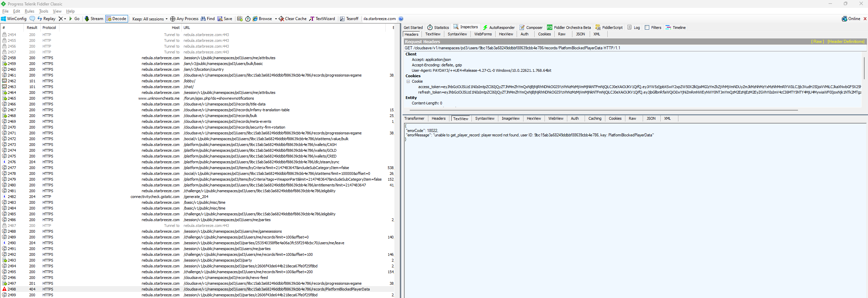
Task: Click the Remove sessions X icon
Action: click(x=60, y=19)
